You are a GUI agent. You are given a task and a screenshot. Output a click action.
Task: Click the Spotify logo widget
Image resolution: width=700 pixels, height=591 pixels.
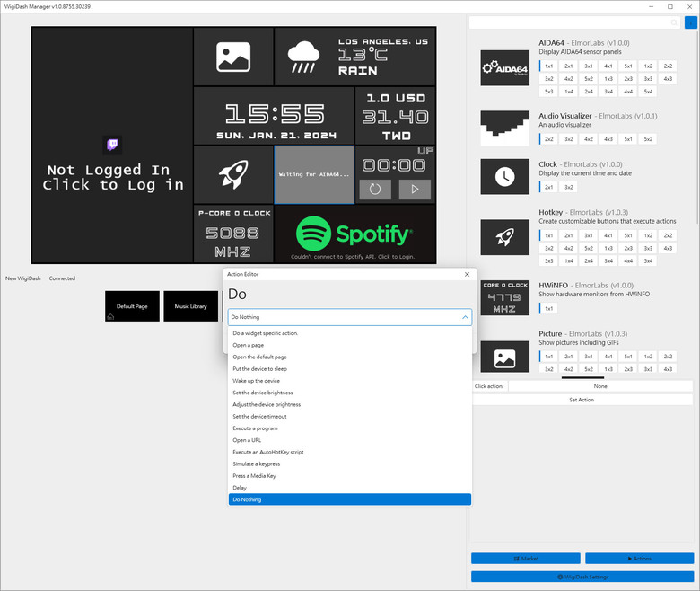click(x=355, y=234)
